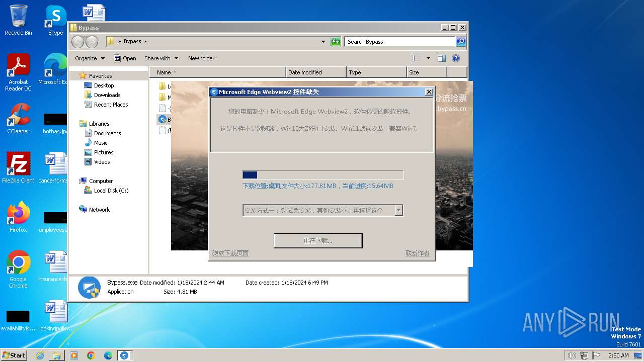Click Windows Explorer folder icon in taskbar
The image size is (644, 362).
tap(57, 355)
